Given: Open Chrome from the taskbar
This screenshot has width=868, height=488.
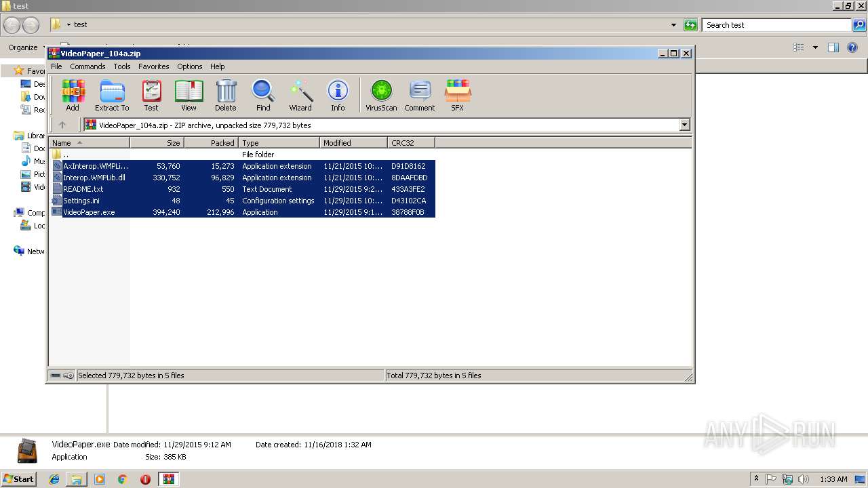Looking at the screenshot, I should pos(123,479).
